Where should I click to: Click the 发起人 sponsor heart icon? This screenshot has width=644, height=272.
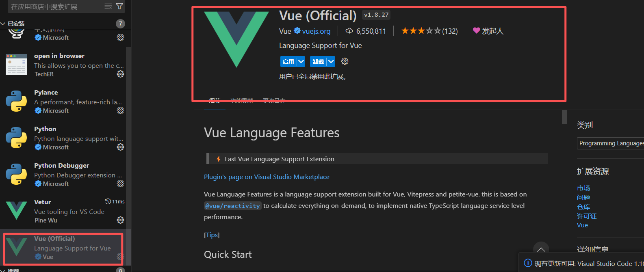click(476, 31)
